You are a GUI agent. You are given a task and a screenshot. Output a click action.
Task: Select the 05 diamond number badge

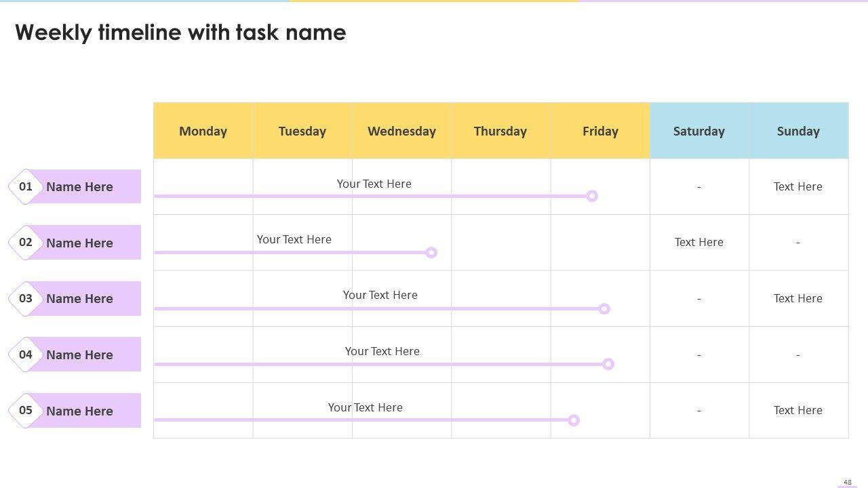[26, 410]
